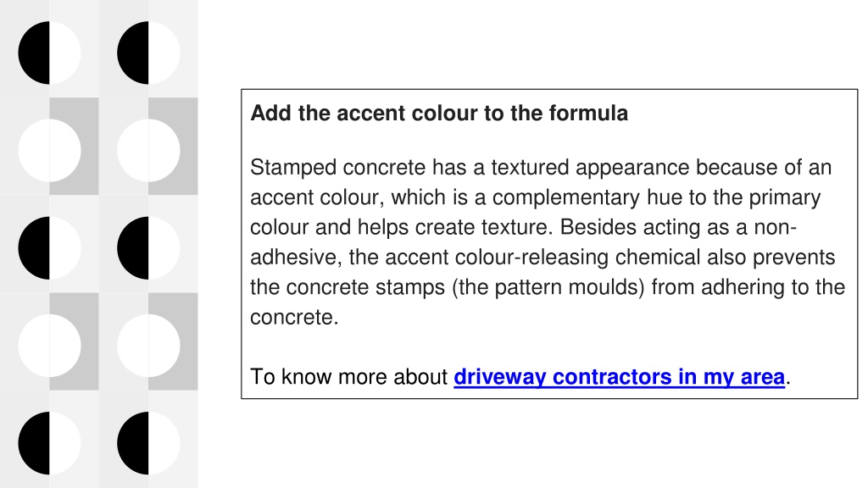The width and height of the screenshot is (868, 488).
Task: Select the half-black circle in top-left corner of pattern
Action: (x=49, y=53)
